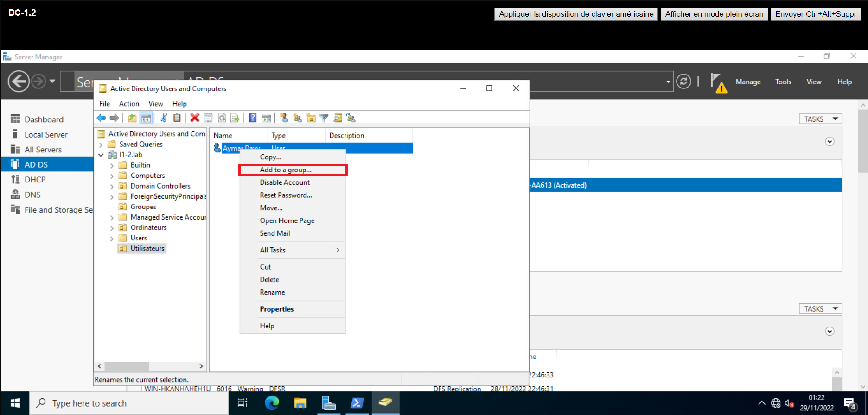Choose Rename from the context menu
Viewport: 868px width, 415px height.
tap(293, 292)
